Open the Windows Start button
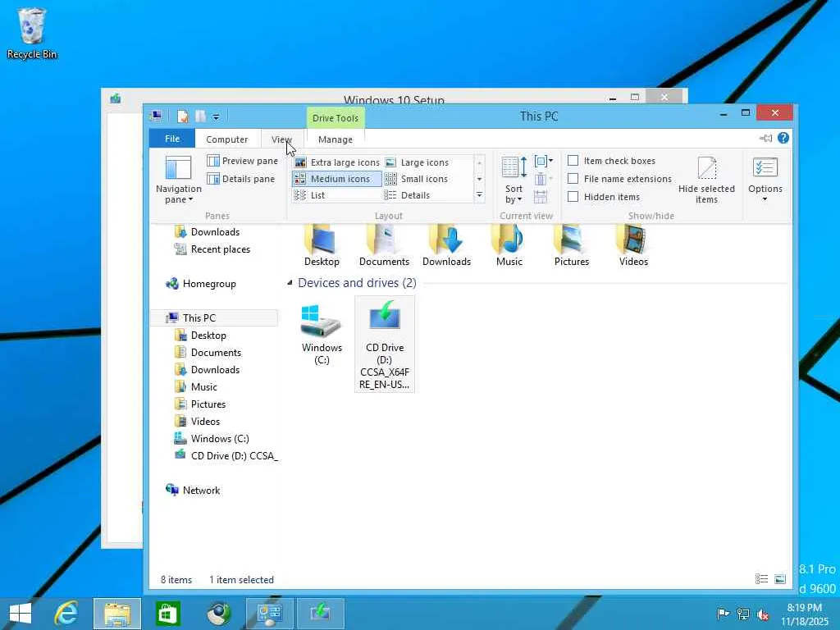This screenshot has width=840, height=630. [21, 614]
